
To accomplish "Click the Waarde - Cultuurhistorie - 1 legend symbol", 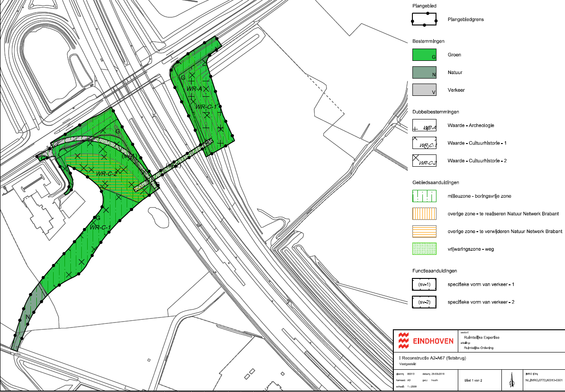I will click(424, 143).
